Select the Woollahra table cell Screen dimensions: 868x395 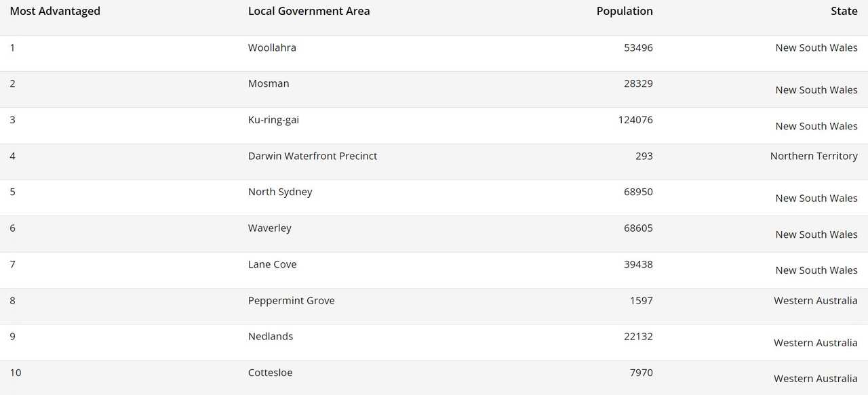(272, 47)
